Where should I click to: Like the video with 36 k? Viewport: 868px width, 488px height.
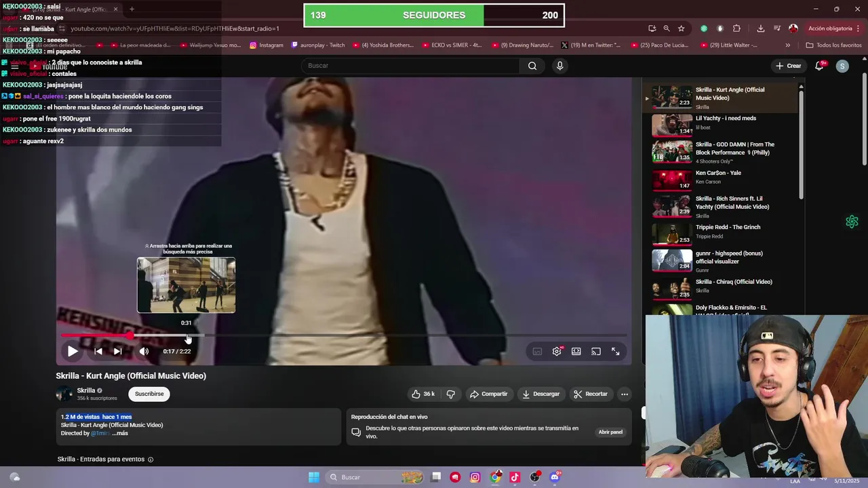[423, 394]
